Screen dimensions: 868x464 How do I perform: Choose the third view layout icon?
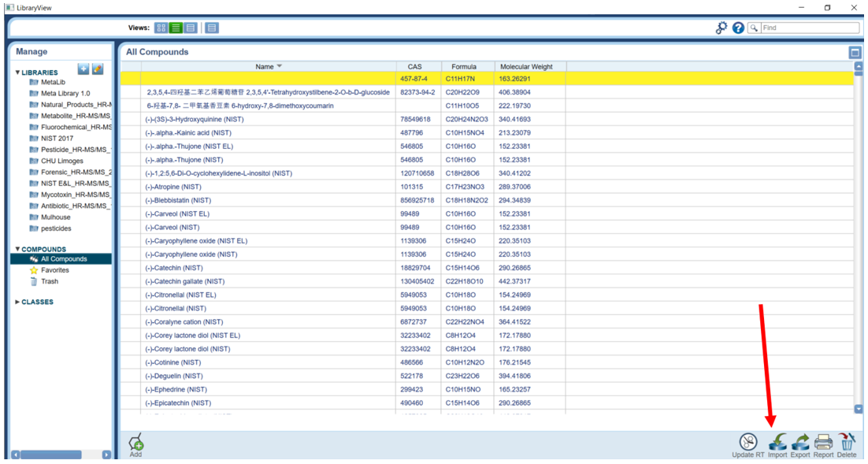click(x=191, y=28)
